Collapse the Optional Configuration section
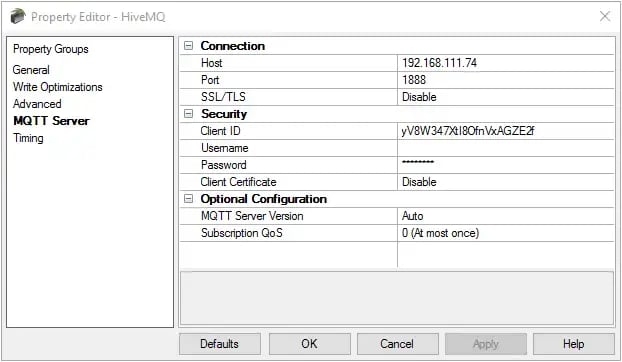This screenshot has width=622, height=362. (188, 199)
